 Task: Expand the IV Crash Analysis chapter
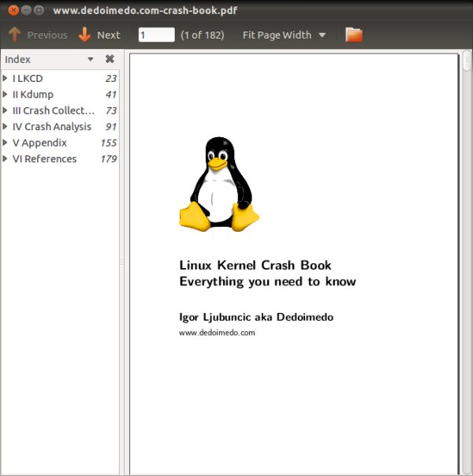[5, 126]
